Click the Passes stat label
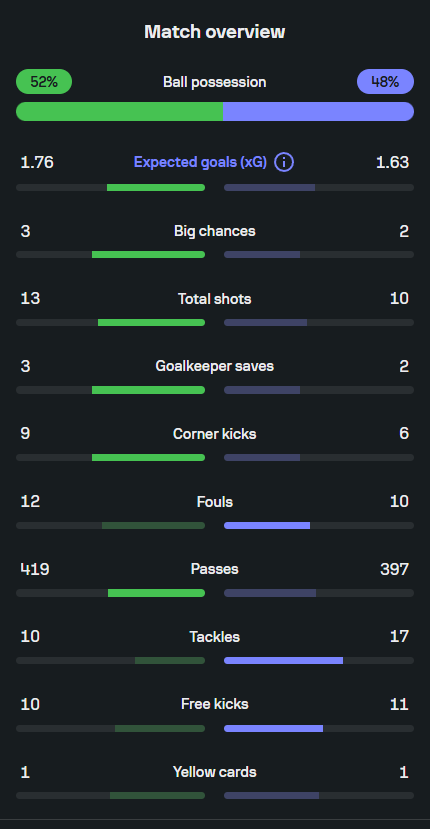430x829 pixels. pyautogui.click(x=215, y=569)
